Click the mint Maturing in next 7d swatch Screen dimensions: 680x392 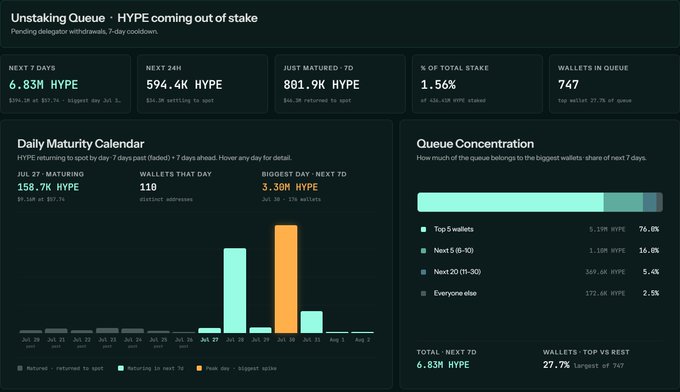coord(121,368)
